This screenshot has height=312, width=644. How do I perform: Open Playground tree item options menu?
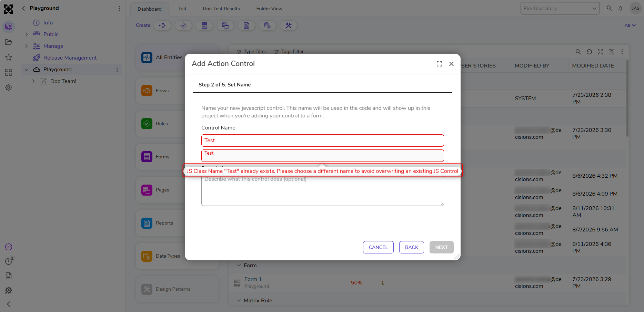(x=117, y=70)
